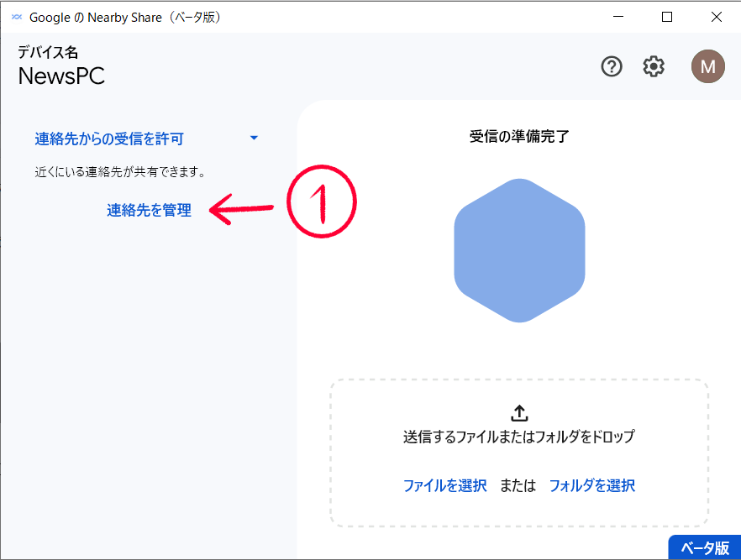Click the 受信の準備完了 status heading
741x560 pixels.
coord(519,136)
